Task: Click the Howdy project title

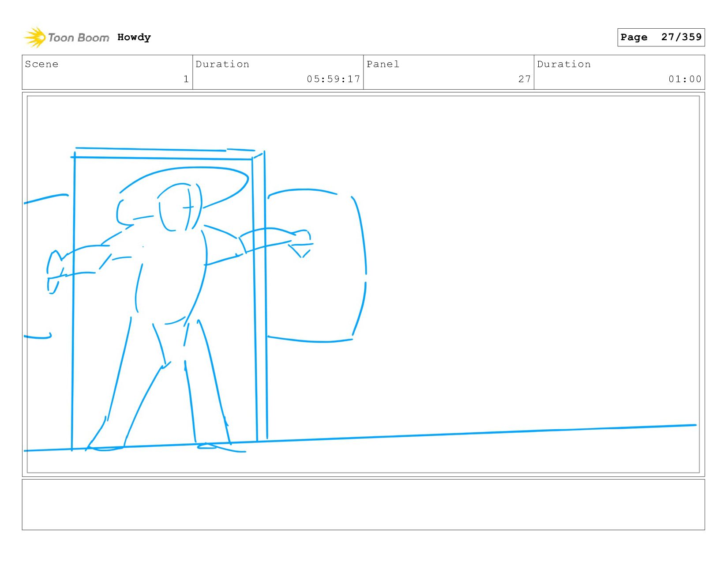Action: pos(134,38)
